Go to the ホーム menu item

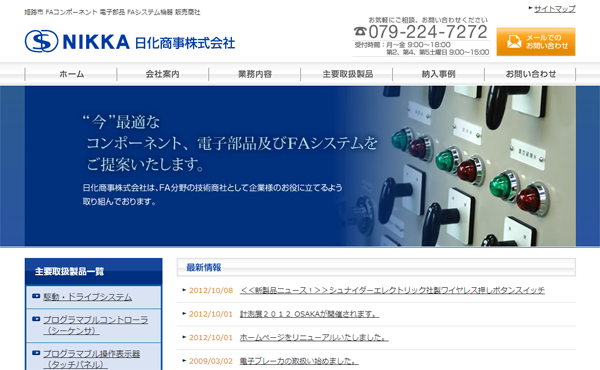72,74
